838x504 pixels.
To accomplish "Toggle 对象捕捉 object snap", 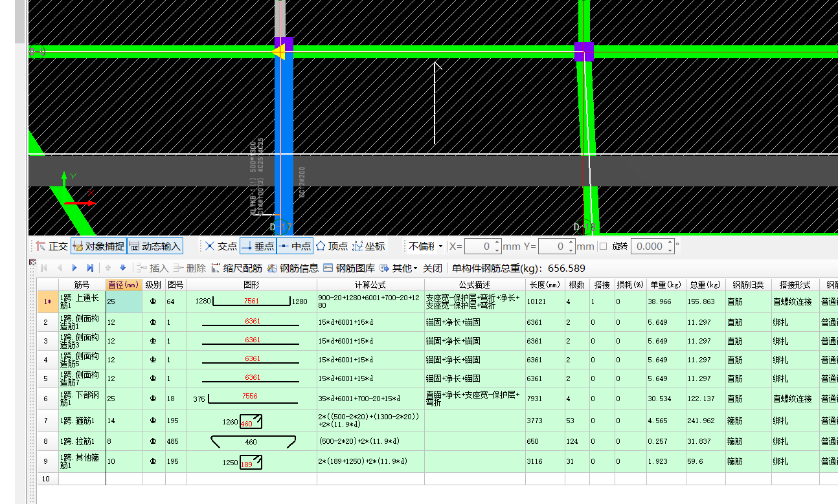I will click(98, 247).
